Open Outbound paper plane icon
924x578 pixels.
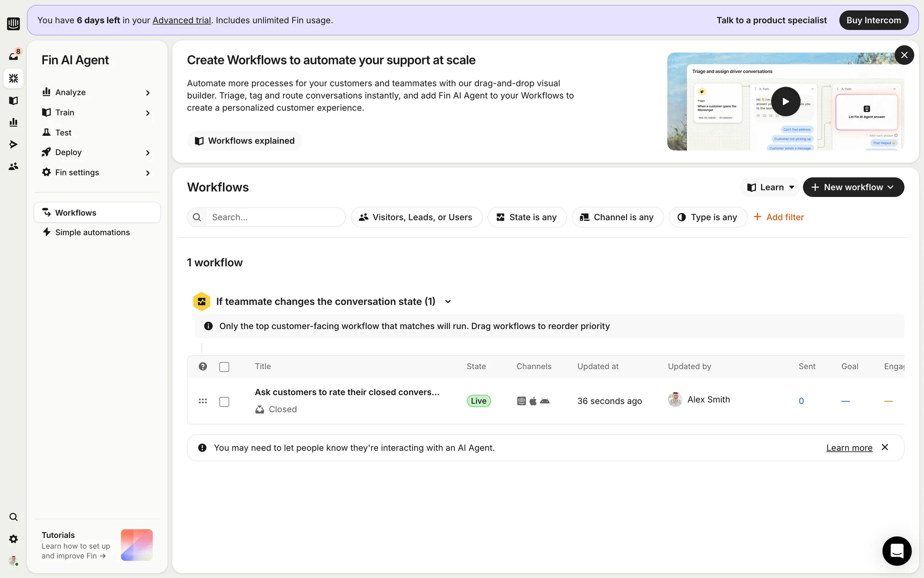click(13, 144)
